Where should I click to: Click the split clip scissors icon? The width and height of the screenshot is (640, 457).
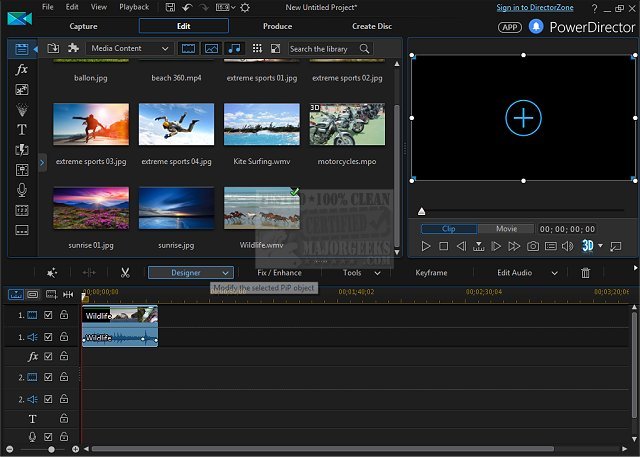(125, 272)
